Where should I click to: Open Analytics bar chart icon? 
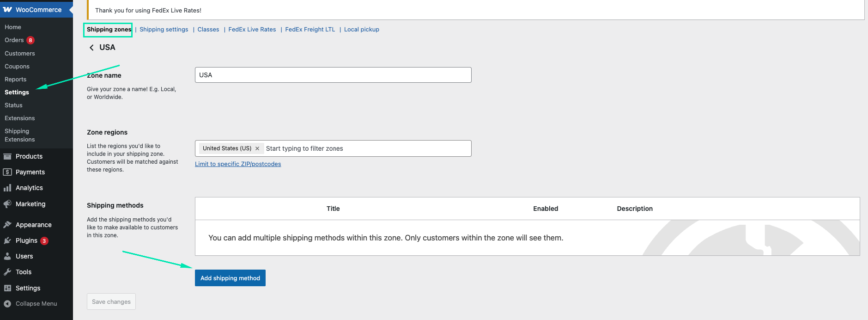pos(7,188)
